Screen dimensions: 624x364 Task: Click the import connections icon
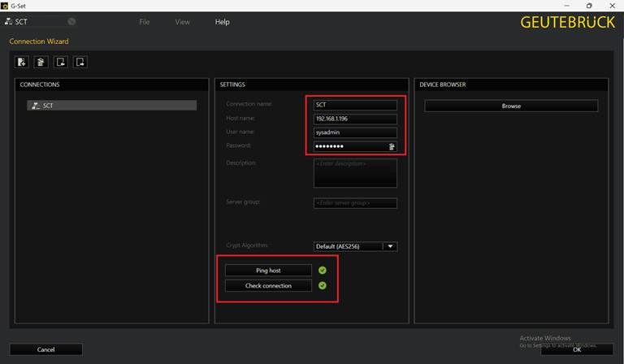coord(60,62)
